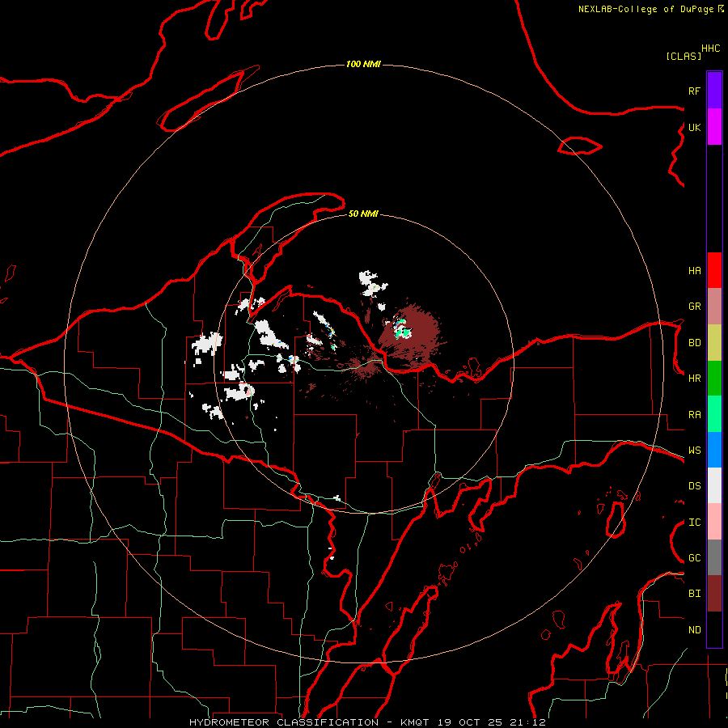The image size is (728, 728).
Task: Click the 50 NMI range ring label
Action: coord(363,214)
